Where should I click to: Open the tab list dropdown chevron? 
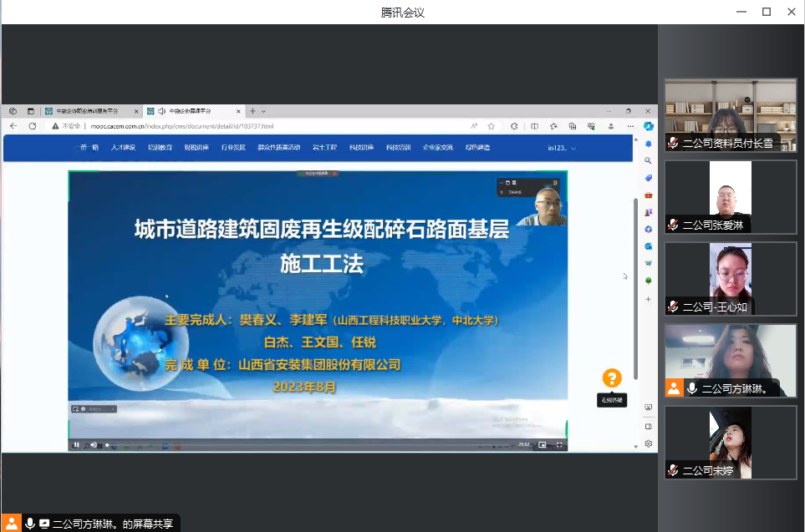(x=263, y=110)
